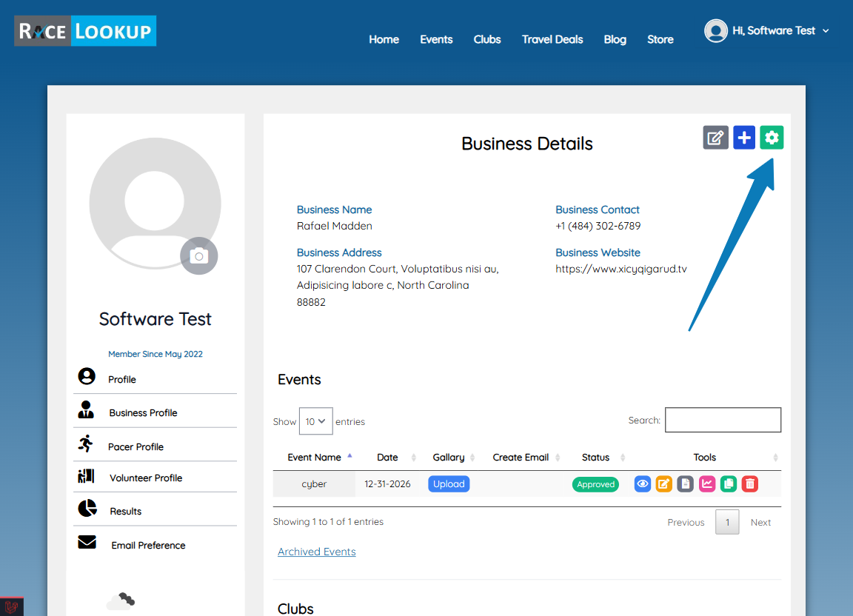Image resolution: width=853 pixels, height=616 pixels.
Task: Click the green settings gear button
Action: [x=772, y=138]
